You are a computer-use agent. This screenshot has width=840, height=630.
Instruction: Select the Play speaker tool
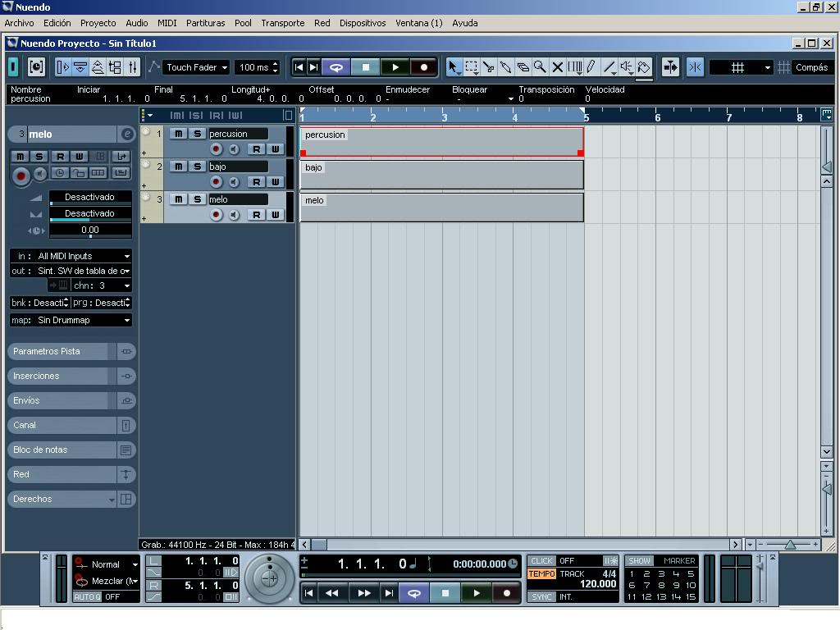pyautogui.click(x=626, y=67)
